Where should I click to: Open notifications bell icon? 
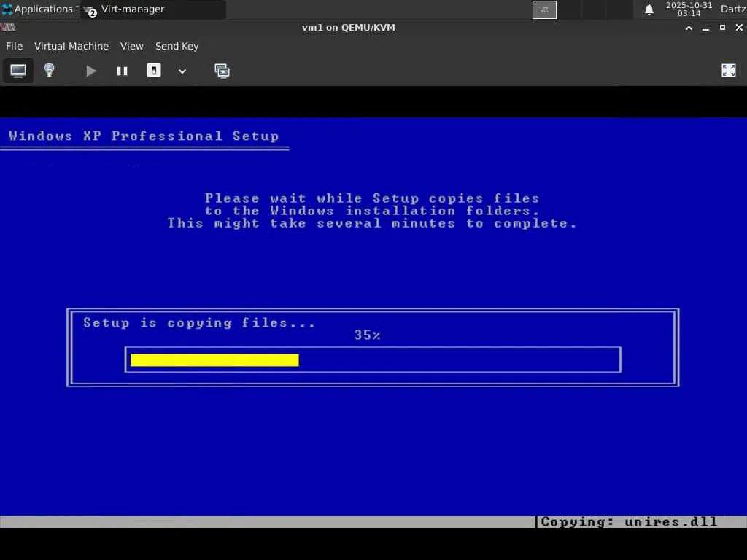point(649,9)
